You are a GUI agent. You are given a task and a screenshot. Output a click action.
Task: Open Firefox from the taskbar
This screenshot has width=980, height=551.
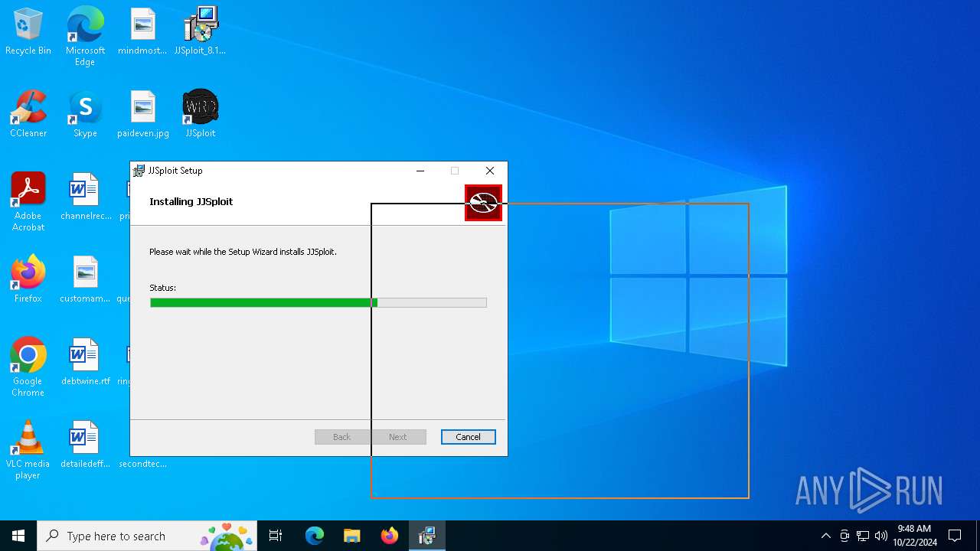pos(389,536)
